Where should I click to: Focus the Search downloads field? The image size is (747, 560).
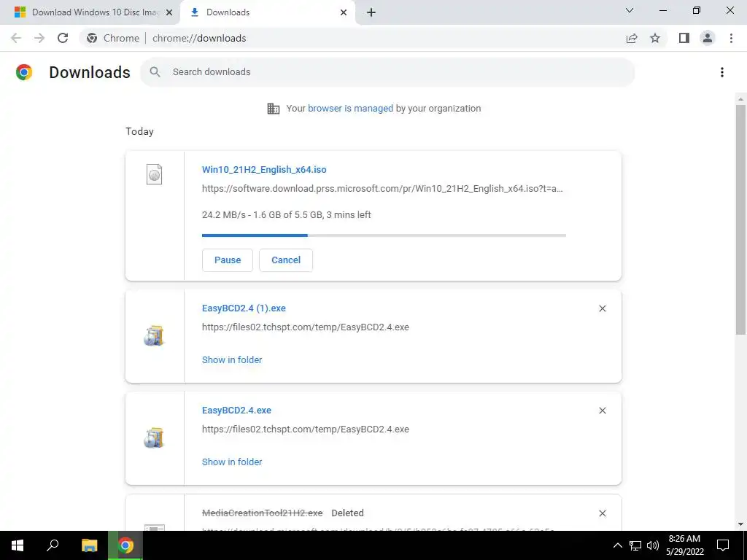(x=387, y=72)
